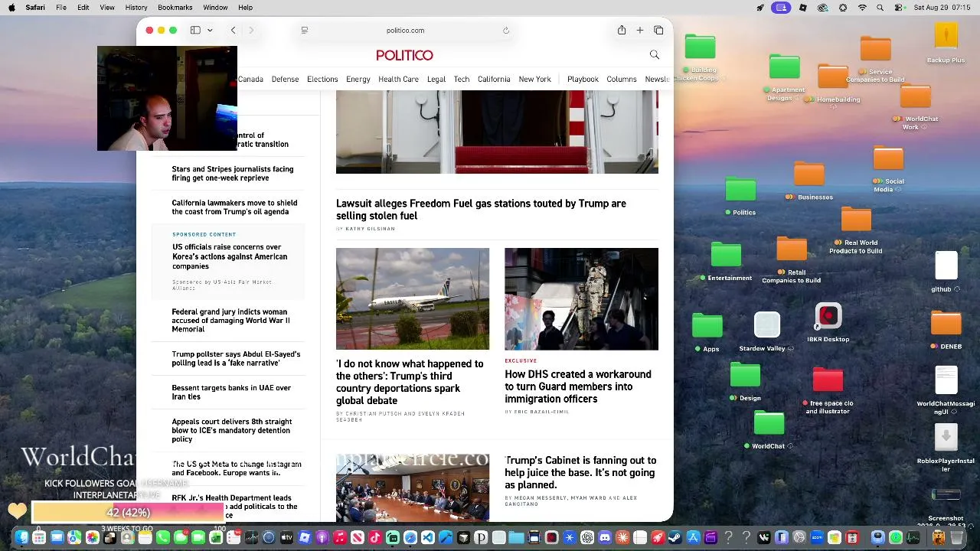
Task: Open Playbook in the navigation bar
Action: click(x=583, y=80)
